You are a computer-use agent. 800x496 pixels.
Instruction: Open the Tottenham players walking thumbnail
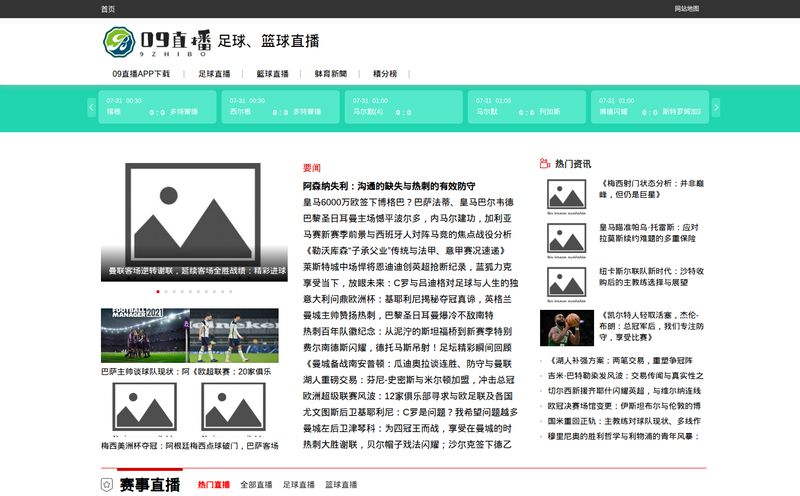pos(234,335)
